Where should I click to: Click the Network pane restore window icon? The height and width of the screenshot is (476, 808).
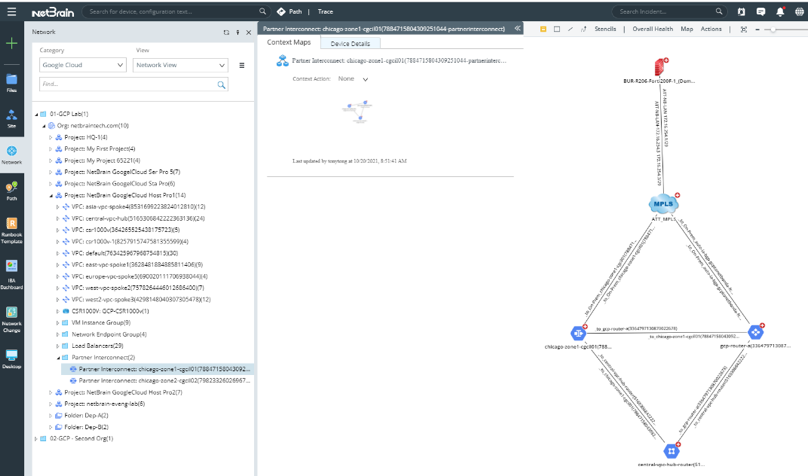pos(226,32)
